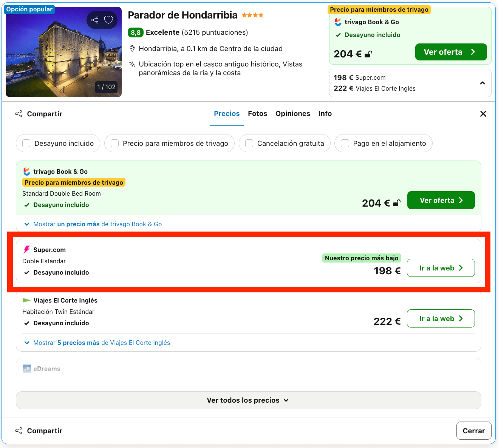This screenshot has height=448, width=498.
Task: Switch to the Fotos tab
Action: click(x=258, y=114)
